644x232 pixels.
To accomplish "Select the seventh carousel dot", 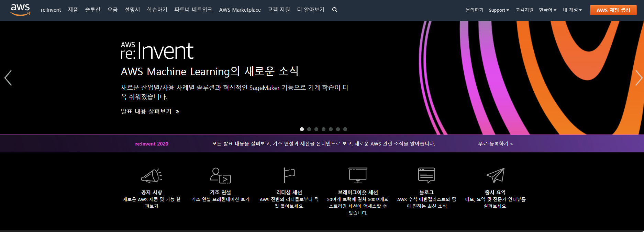I will tap(345, 129).
